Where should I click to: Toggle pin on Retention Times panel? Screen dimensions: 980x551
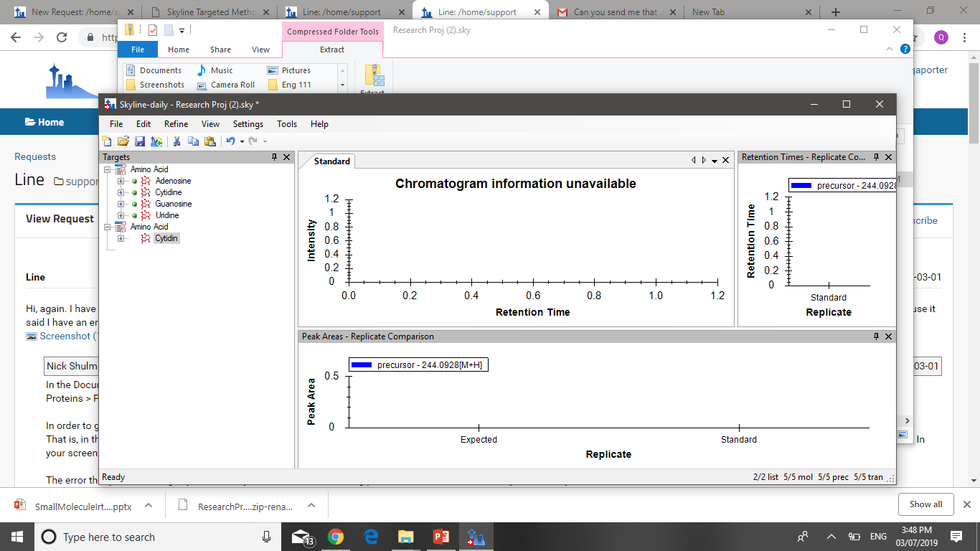[x=876, y=157]
